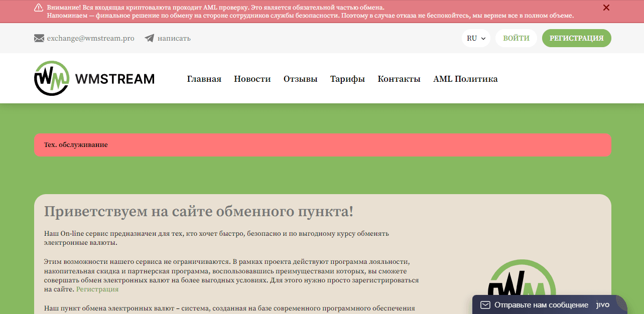Expand the language chevron next to RU
This screenshot has width=644, height=314.
[482, 38]
